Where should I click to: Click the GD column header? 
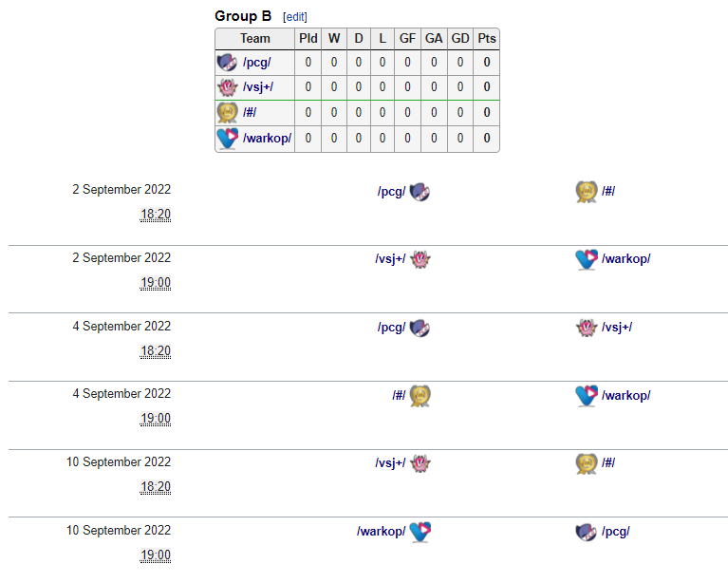pos(460,39)
